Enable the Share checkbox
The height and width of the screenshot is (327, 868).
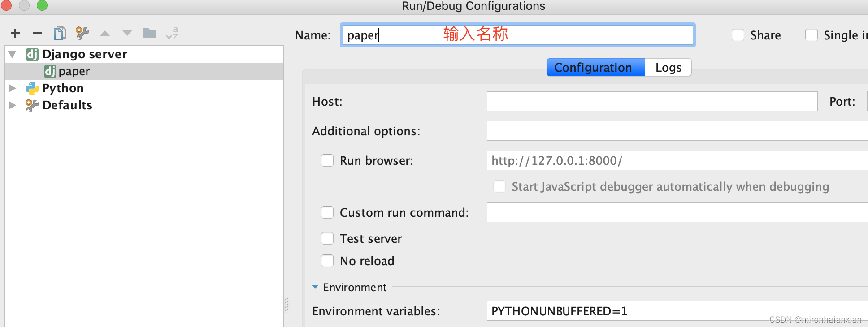click(738, 35)
